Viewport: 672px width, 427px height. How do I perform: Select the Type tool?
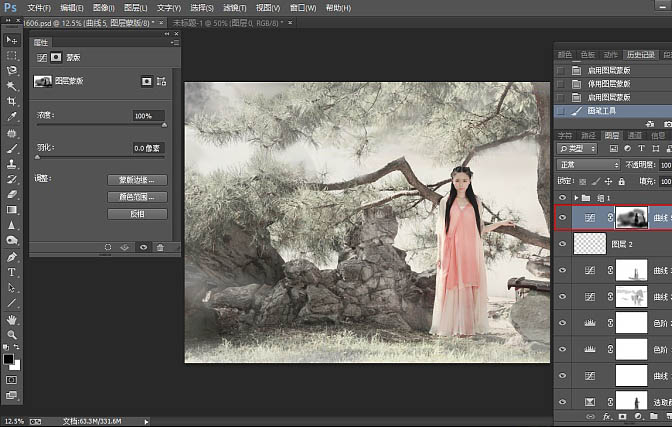pos(12,272)
